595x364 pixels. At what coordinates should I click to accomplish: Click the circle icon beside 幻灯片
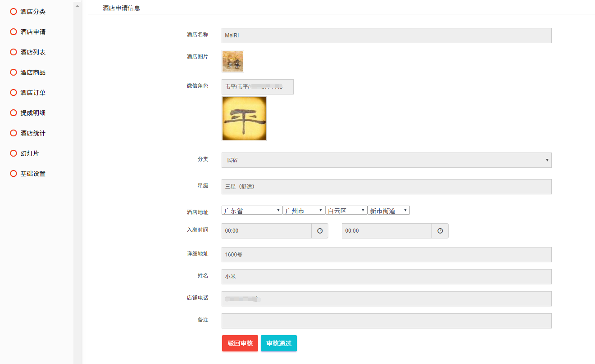click(x=14, y=153)
